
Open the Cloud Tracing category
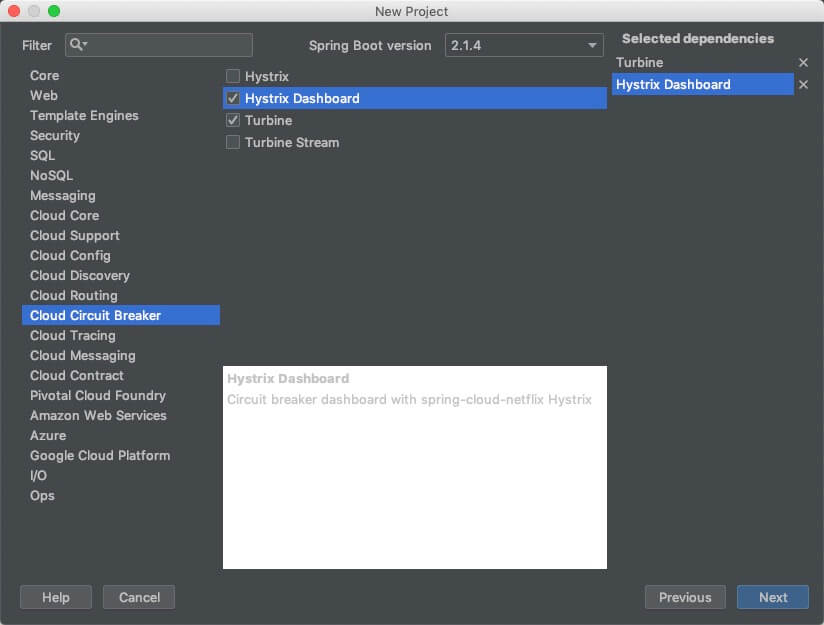121,335
